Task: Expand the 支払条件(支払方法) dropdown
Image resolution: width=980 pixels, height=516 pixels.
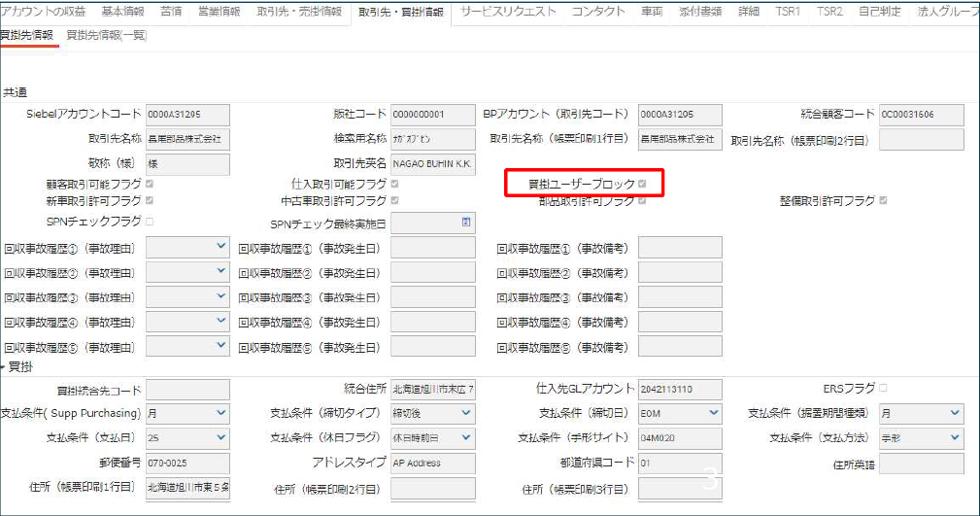Action: click(956, 438)
